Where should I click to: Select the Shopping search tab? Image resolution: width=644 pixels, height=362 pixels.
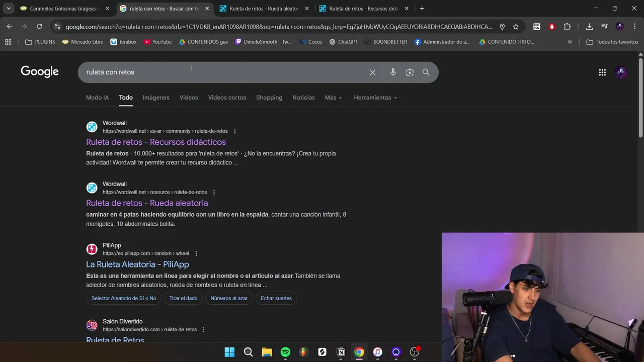269,98
